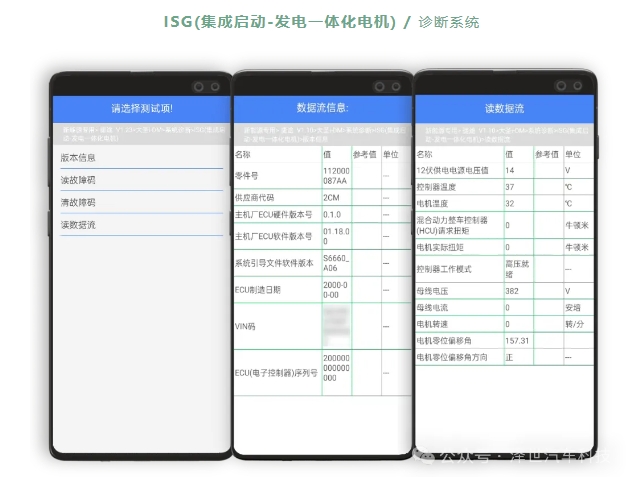Click the hardware version value 0.1.0
The height and width of the screenshot is (477, 634).
click(x=332, y=215)
